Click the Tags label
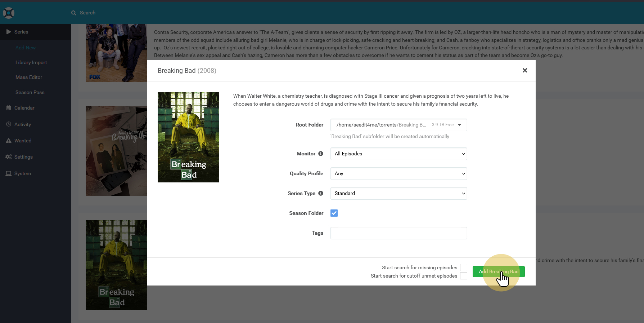This screenshot has height=323, width=644. click(x=318, y=233)
